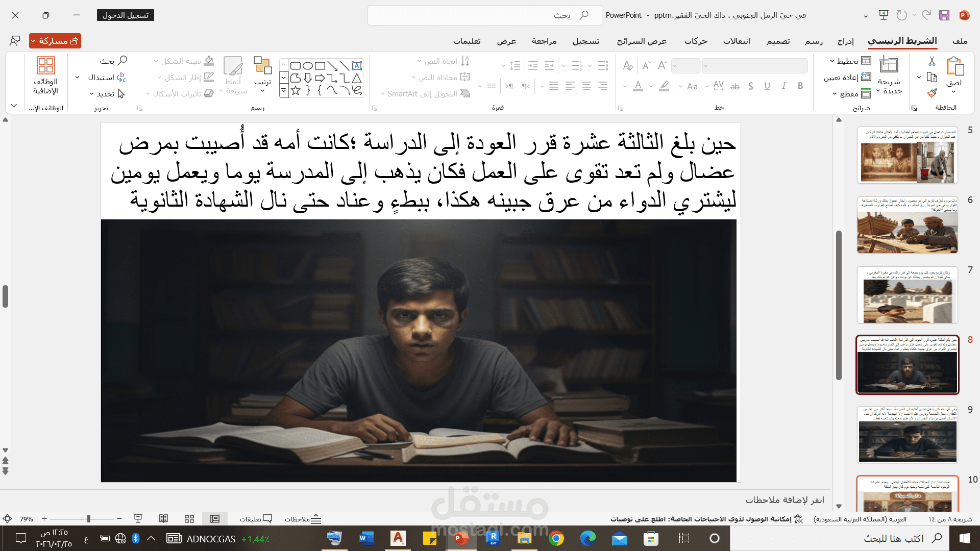Select slide 6 thumbnail
Viewport: 980px width, 551px height.
pos(907,225)
